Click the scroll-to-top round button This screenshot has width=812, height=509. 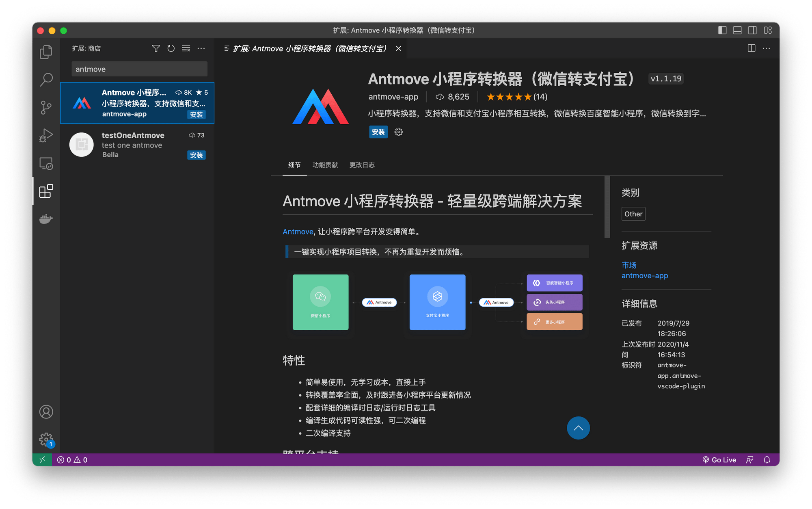coord(578,428)
